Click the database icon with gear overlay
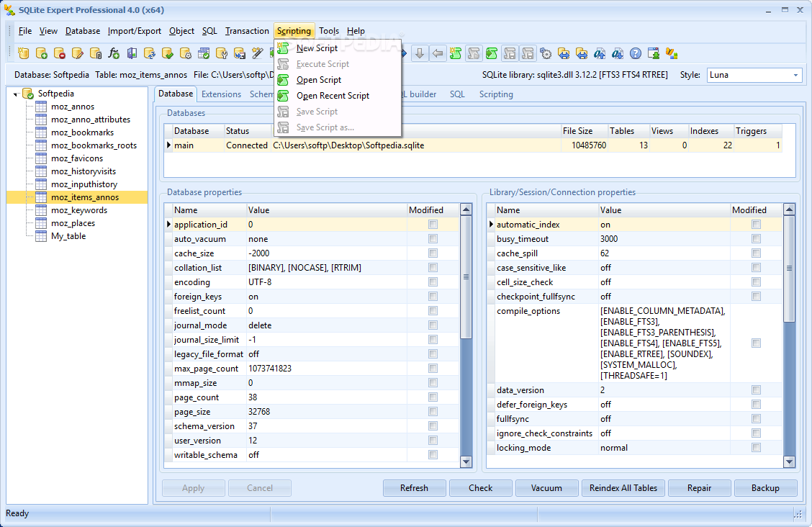 tap(186, 53)
